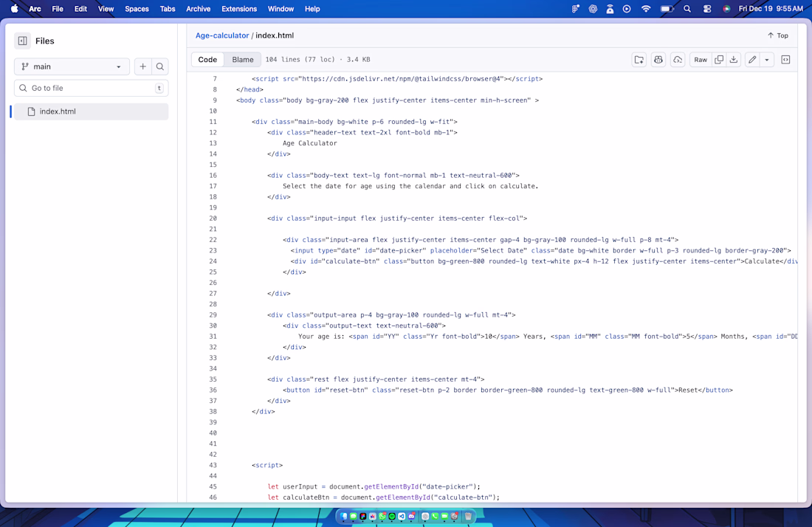Open the battery status menu

pyautogui.click(x=667, y=9)
